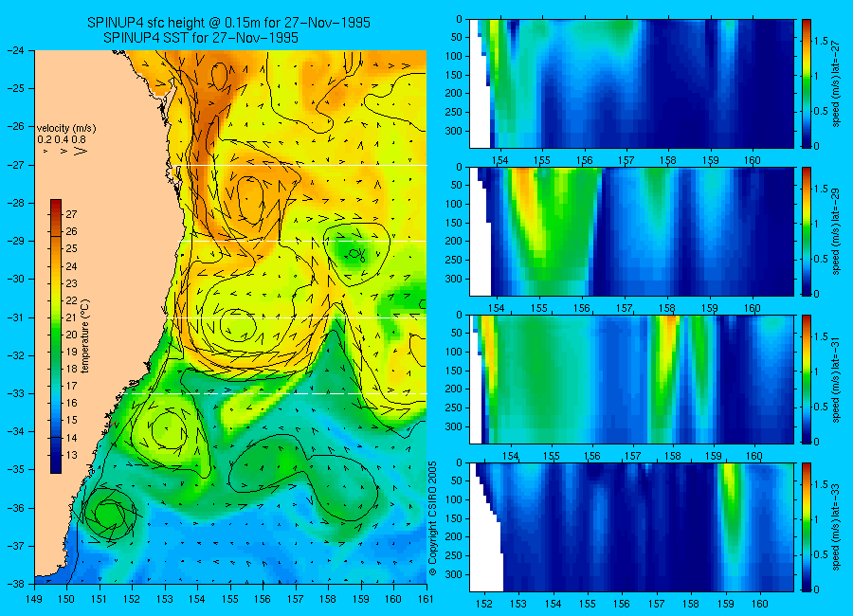Click the '13' value on the temperature color bar
The width and height of the screenshot is (853, 616).
click(x=71, y=455)
